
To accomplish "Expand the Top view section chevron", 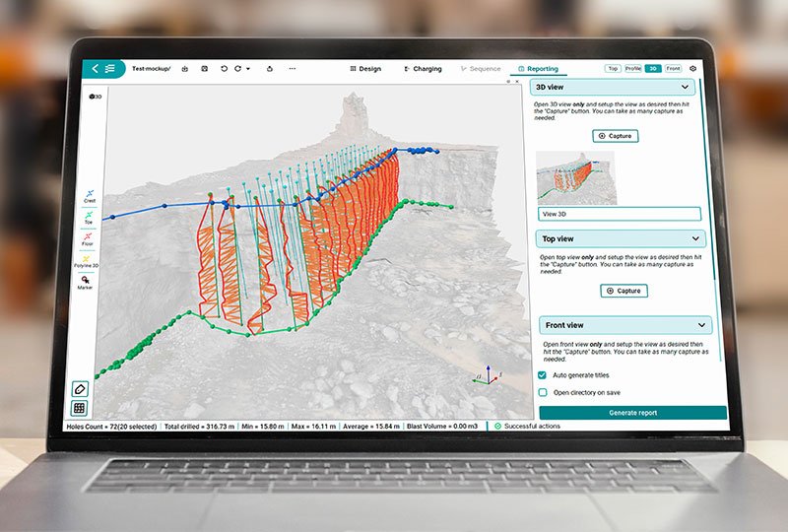I will 696,238.
